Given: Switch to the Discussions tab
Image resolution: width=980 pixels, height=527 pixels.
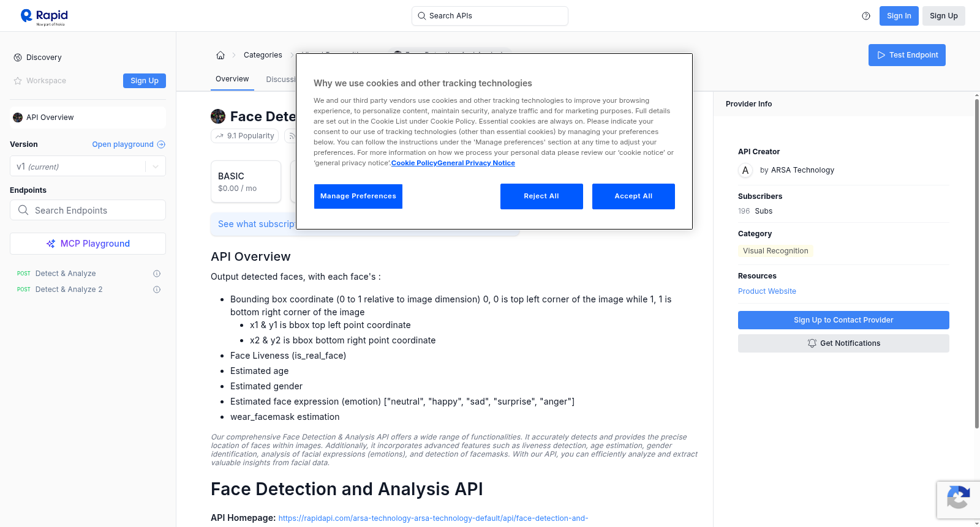Looking at the screenshot, I should (x=281, y=80).
